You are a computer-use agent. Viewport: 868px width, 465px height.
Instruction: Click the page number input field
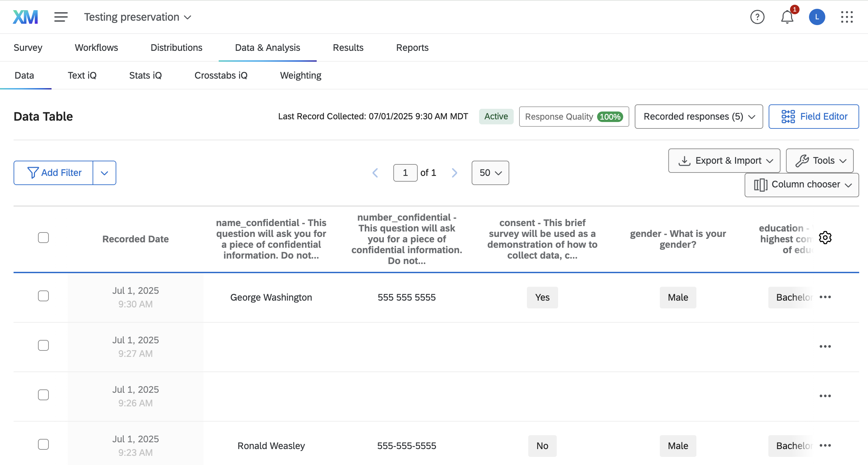coord(405,173)
